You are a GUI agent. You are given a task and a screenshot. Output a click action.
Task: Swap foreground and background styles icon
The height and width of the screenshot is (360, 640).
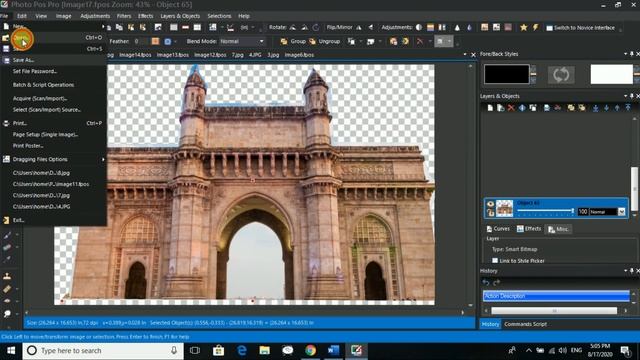click(561, 75)
